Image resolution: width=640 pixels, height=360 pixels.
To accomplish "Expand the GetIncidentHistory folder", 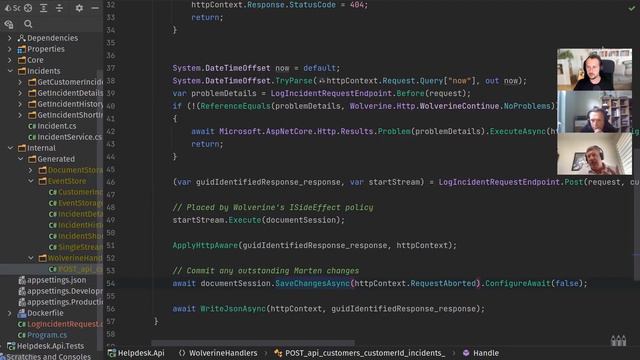I will coord(20,104).
